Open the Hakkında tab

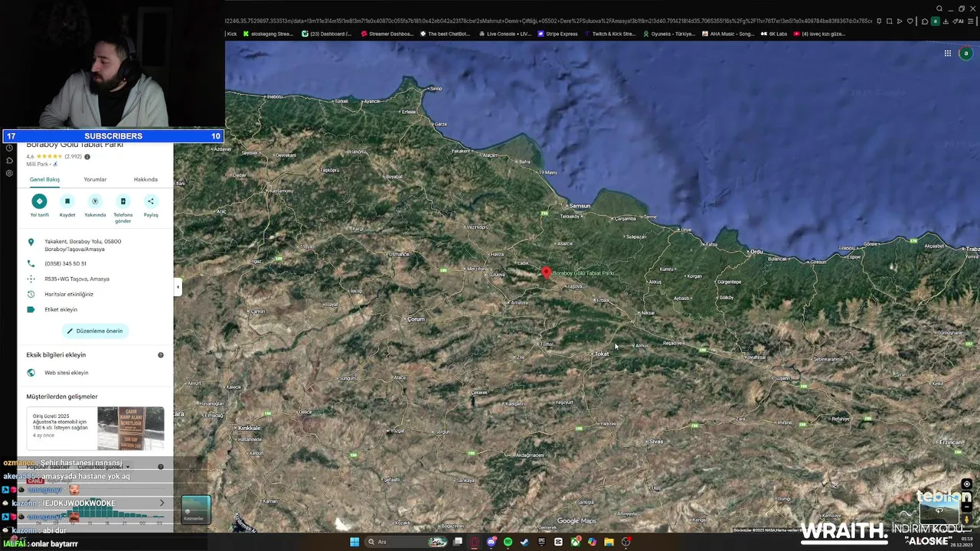pos(145,179)
